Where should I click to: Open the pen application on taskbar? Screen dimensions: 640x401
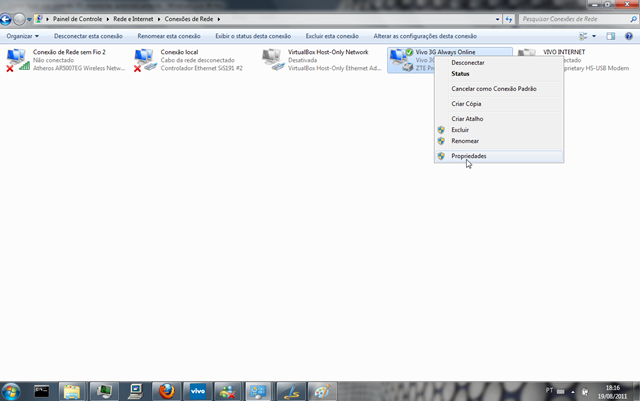291,392
